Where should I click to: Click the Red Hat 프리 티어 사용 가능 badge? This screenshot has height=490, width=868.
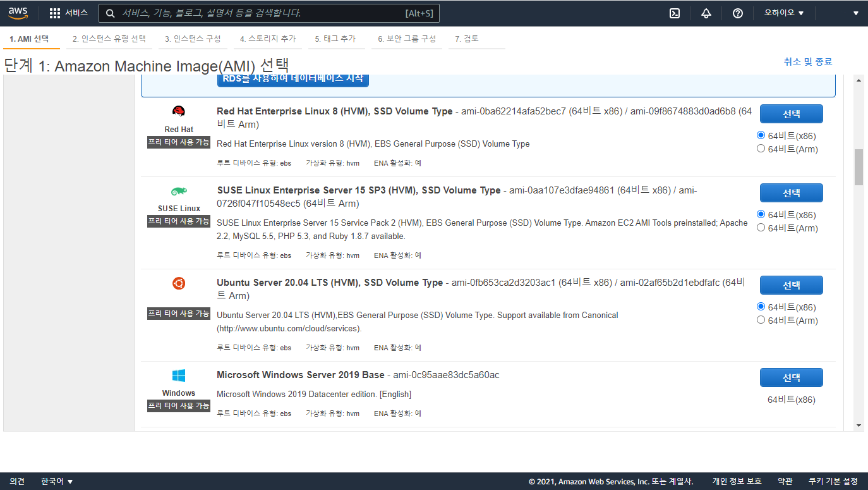(x=179, y=142)
